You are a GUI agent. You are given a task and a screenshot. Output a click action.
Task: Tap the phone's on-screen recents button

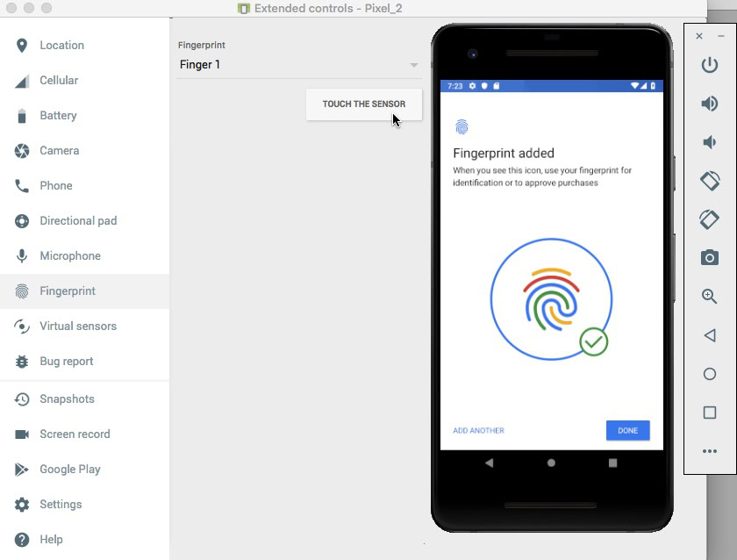click(612, 463)
